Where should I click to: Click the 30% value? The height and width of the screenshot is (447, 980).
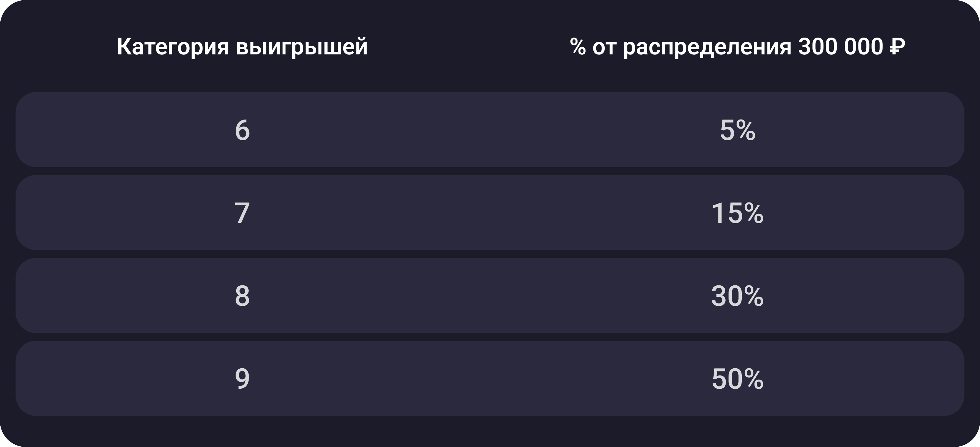(737, 296)
